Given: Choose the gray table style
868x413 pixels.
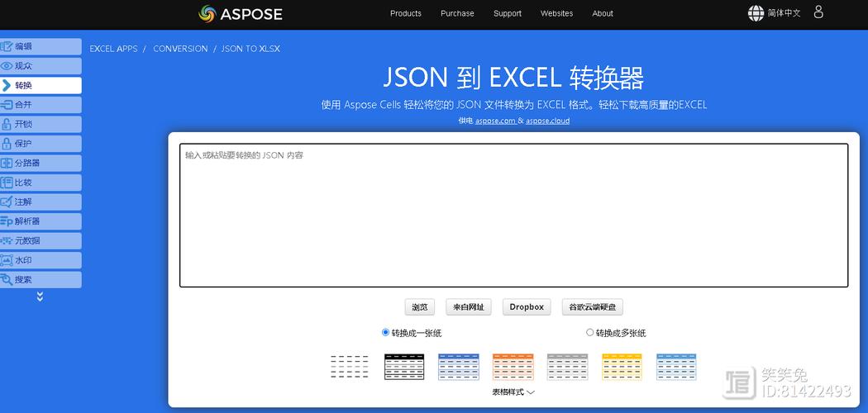Looking at the screenshot, I should click(x=567, y=367).
